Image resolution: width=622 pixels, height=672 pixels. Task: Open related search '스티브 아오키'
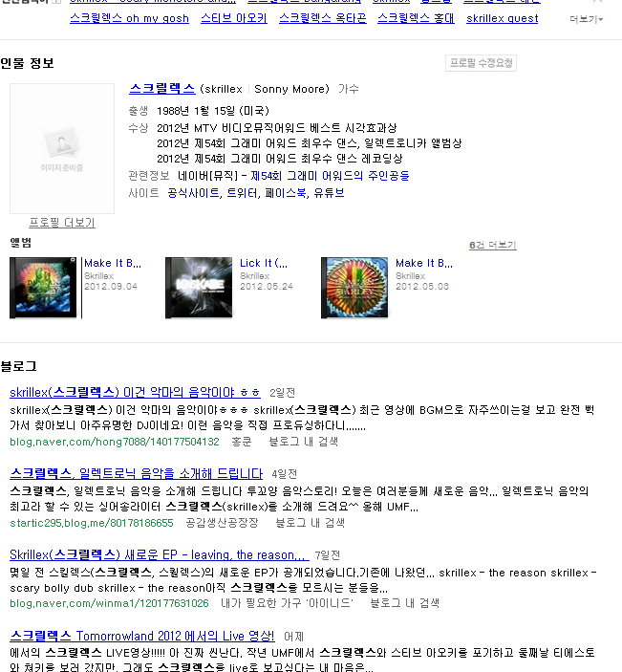coord(234,18)
